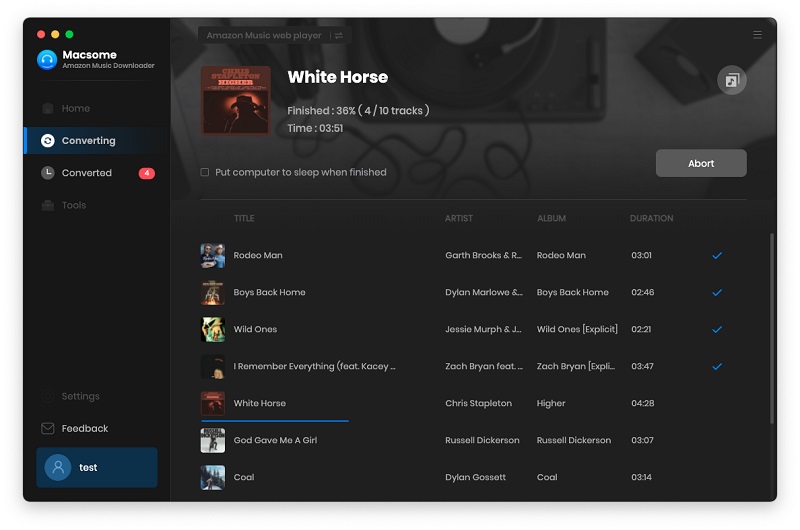800x530 pixels.
Task: Click album Higher in the list
Action: pyautogui.click(x=551, y=403)
